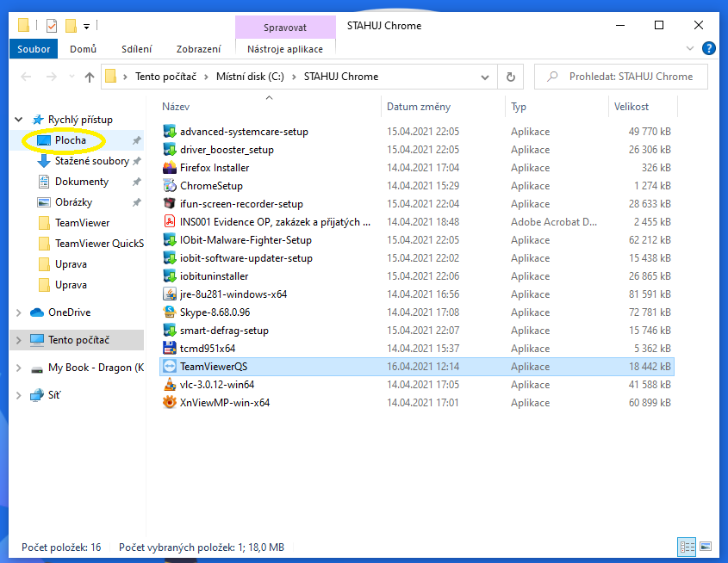Click the tcmd951x64 floppy icon
728x563 pixels.
point(170,349)
